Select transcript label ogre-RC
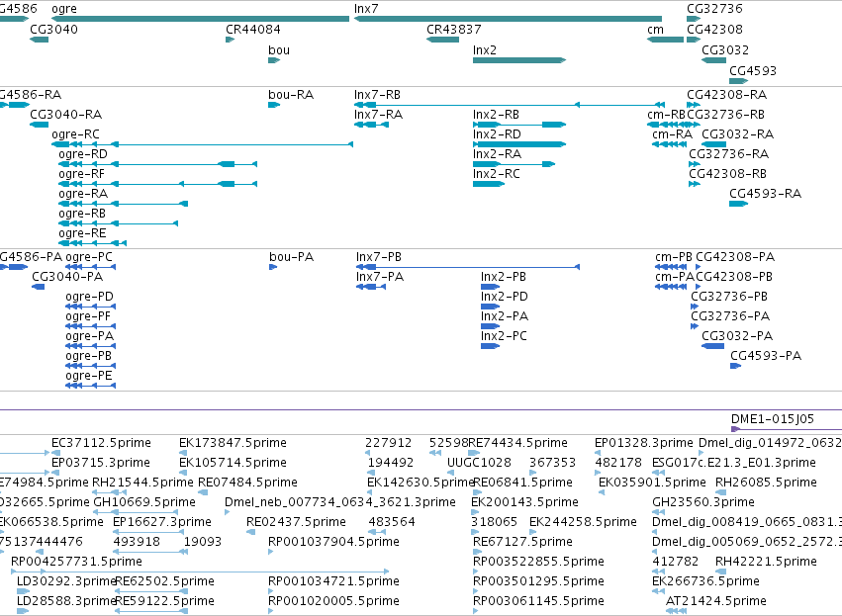The height and width of the screenshot is (616, 842). coord(76,134)
